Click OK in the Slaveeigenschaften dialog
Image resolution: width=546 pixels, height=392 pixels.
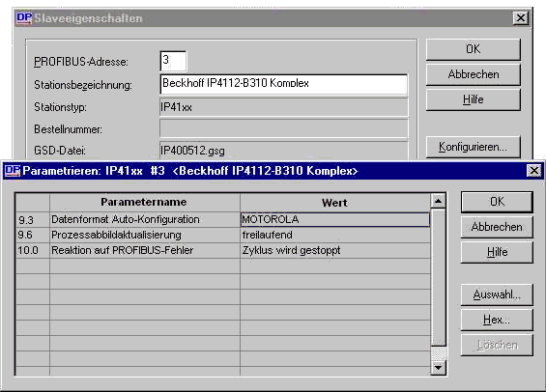point(474,49)
